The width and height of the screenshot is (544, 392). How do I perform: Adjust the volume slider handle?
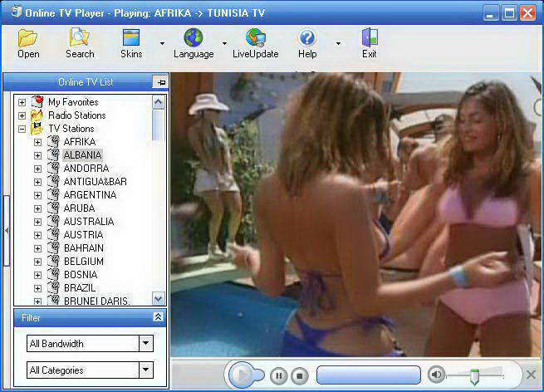474,377
